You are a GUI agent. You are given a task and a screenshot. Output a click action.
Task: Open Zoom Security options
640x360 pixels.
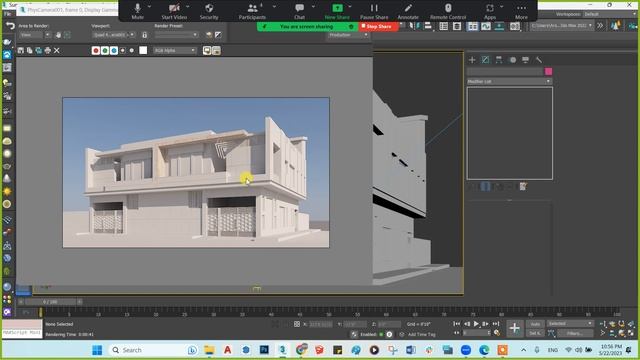tap(209, 11)
